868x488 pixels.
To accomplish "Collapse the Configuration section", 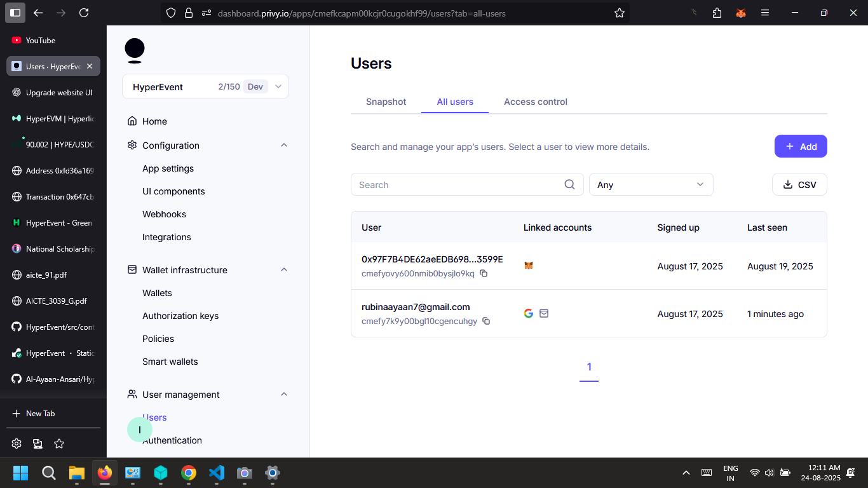I will pos(284,145).
